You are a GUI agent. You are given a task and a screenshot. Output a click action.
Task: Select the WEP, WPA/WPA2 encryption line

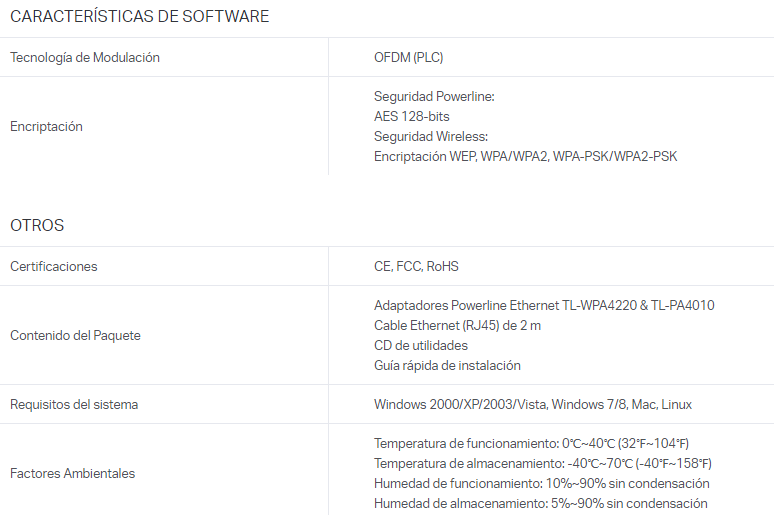pos(525,157)
